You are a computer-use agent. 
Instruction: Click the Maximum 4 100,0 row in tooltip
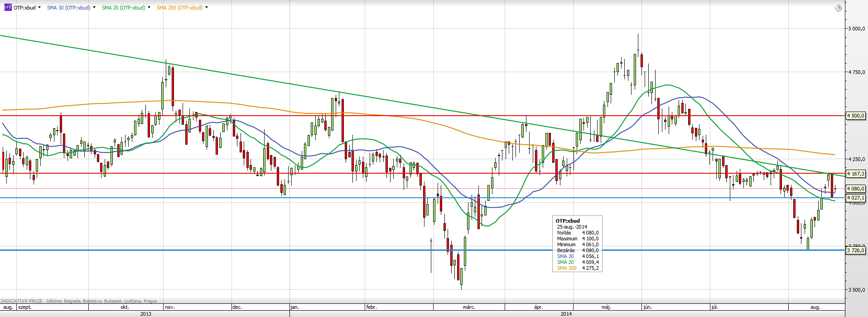578,239
